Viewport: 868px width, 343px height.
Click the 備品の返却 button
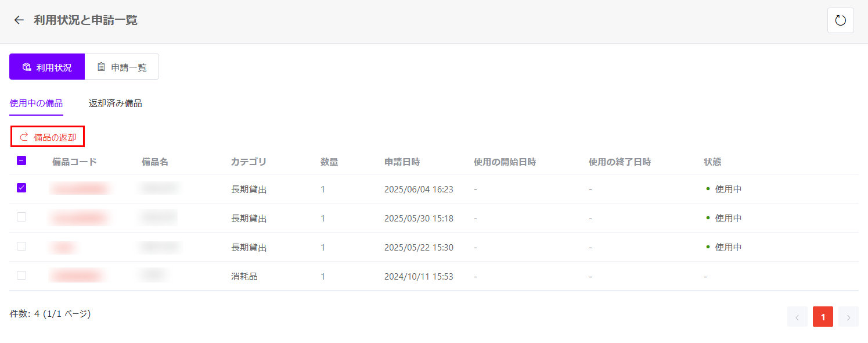tap(48, 137)
